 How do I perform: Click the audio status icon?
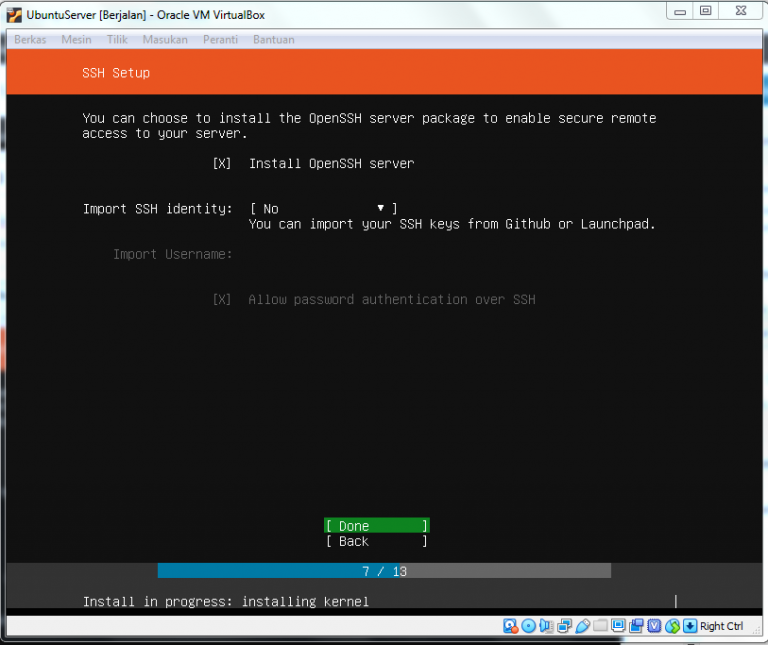[546, 626]
